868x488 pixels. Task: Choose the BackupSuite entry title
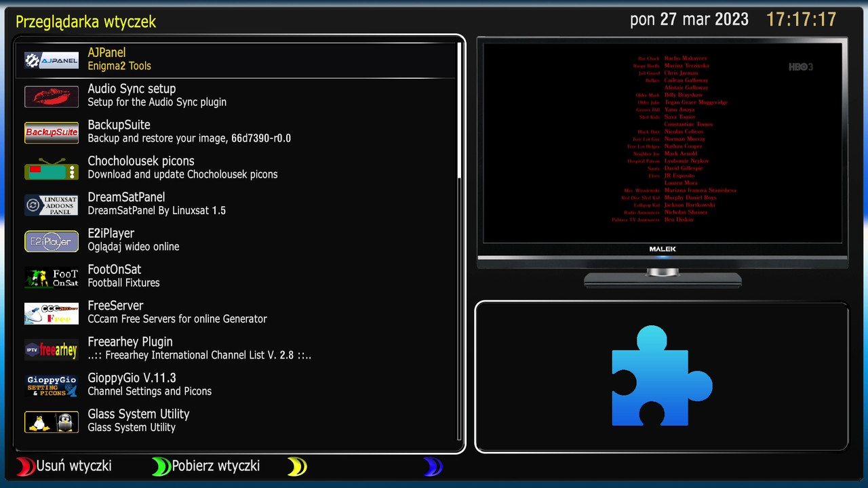point(119,125)
